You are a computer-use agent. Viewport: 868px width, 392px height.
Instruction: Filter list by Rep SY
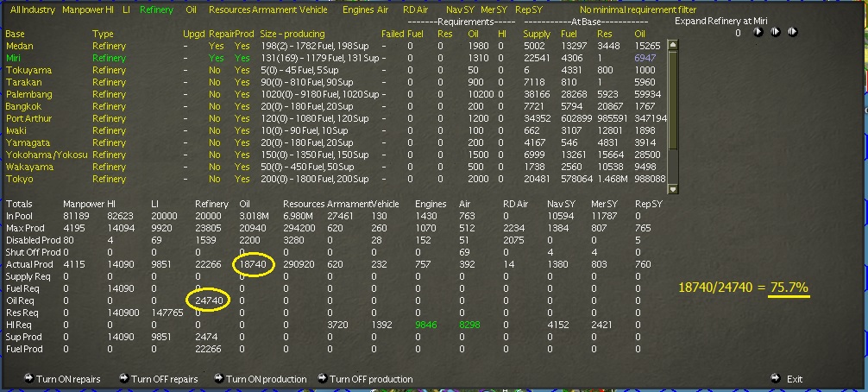(527, 10)
